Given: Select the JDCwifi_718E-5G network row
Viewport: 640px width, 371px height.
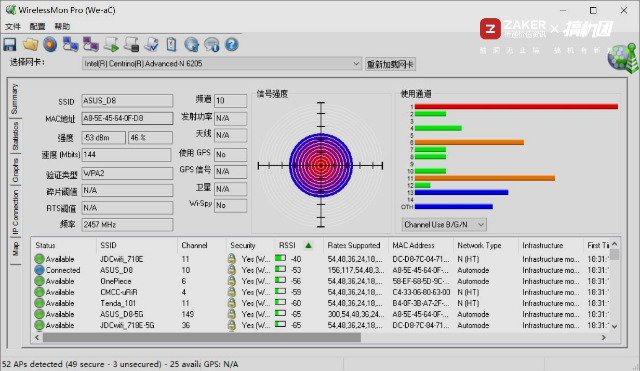Looking at the screenshot, I should (321, 325).
